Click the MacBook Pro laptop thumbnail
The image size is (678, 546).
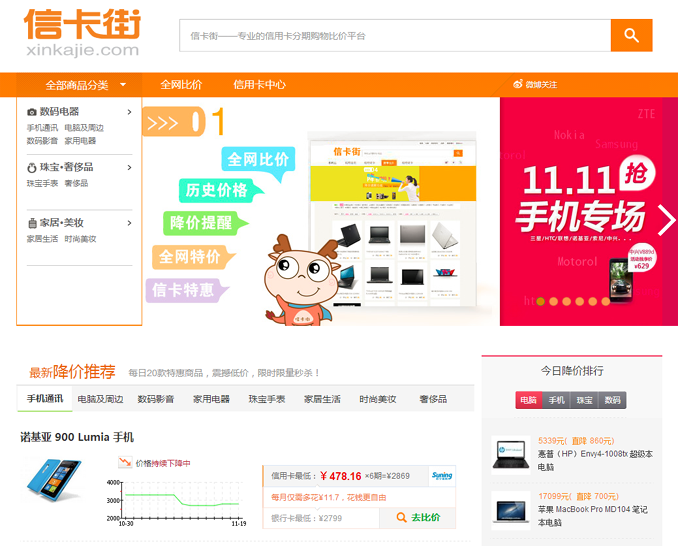[x=511, y=511]
